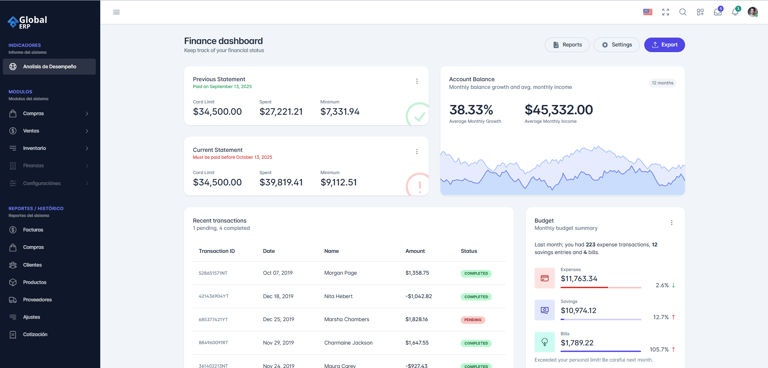Click Completed badge for Nita Hebert
This screenshot has height=368, width=768.
(476, 297)
